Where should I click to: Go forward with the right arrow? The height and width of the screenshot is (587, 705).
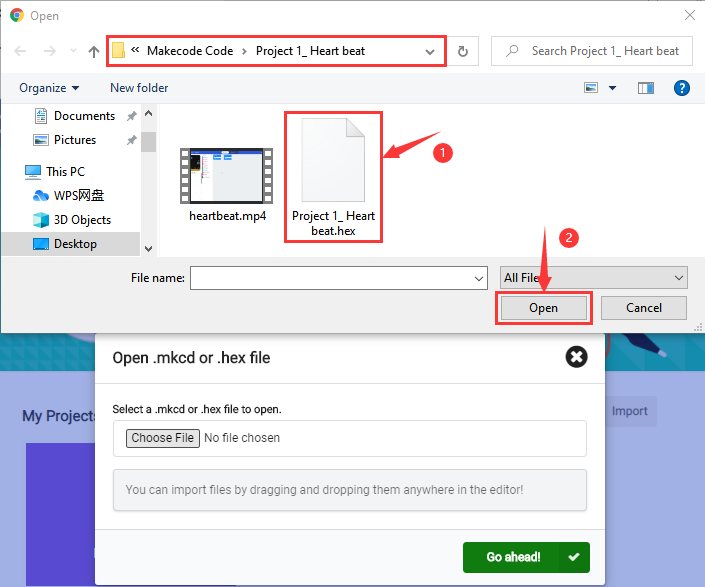[50, 51]
